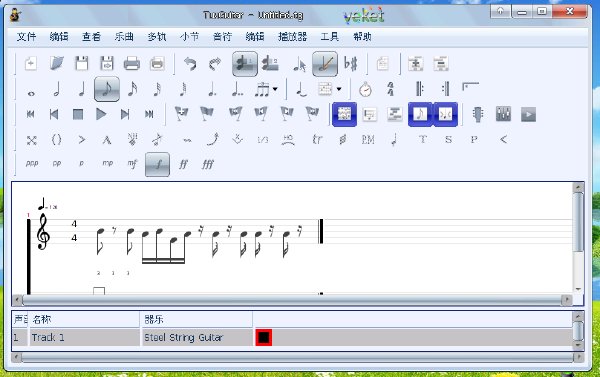Save the song with the floppy disk icon

click(82, 64)
